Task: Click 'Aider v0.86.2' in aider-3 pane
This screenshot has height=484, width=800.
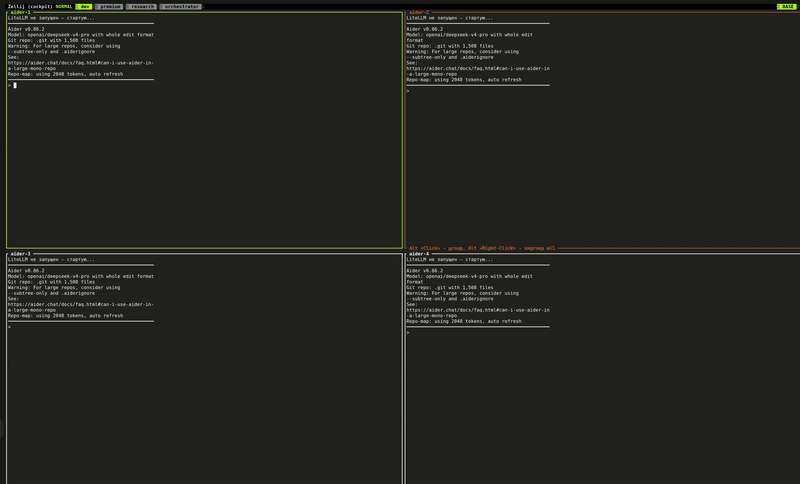Action: 26,271
